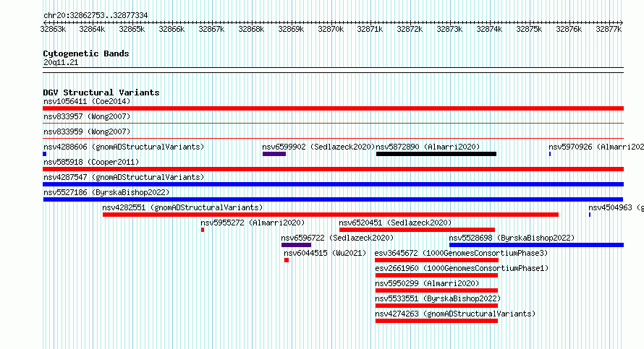Click the Cytogenetic Bands track title

tap(86, 53)
